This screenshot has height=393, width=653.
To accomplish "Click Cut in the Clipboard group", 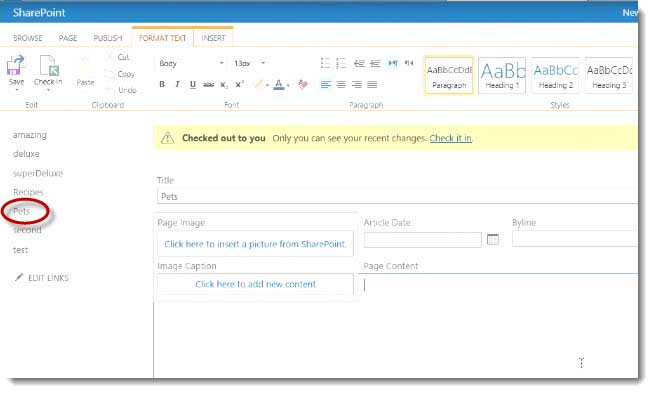I will 123,57.
